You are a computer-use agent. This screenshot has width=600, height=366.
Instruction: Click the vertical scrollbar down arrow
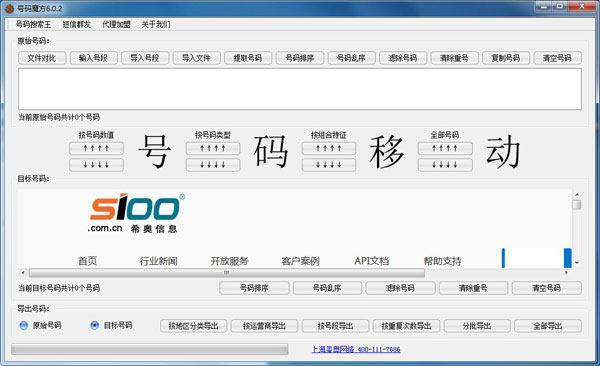(577, 263)
